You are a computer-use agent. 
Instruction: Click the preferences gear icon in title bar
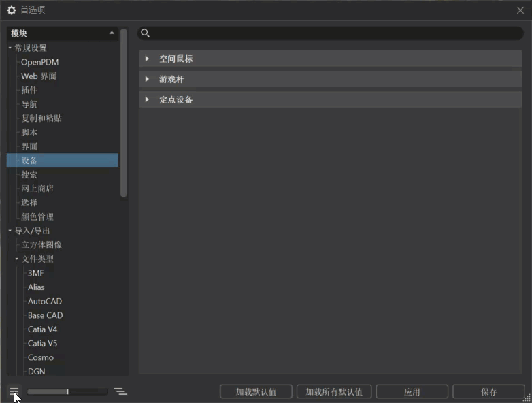[x=12, y=10]
